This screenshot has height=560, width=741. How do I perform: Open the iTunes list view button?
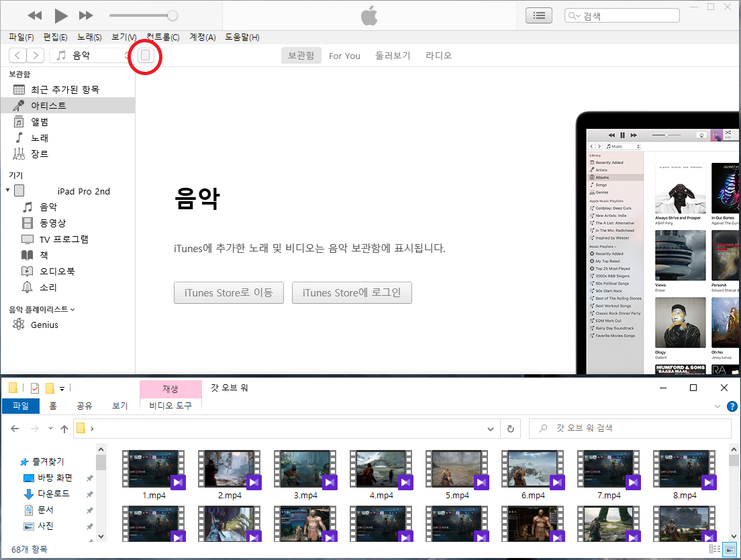[539, 15]
